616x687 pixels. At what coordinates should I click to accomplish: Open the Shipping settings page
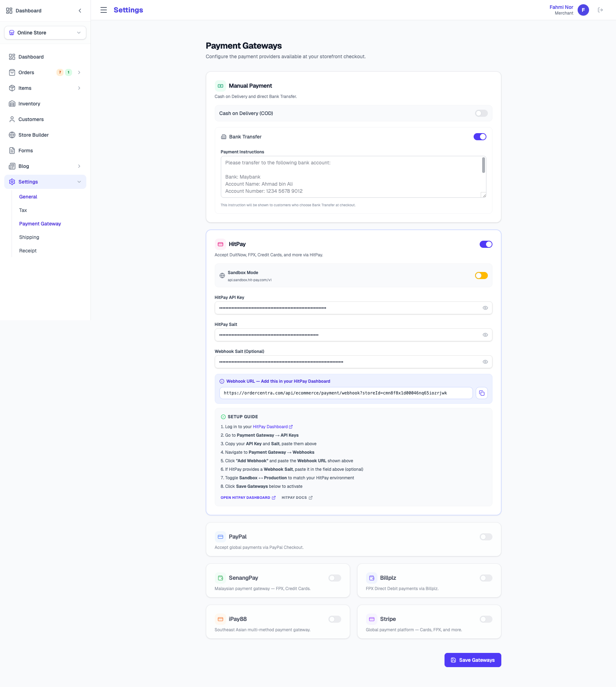tap(29, 237)
